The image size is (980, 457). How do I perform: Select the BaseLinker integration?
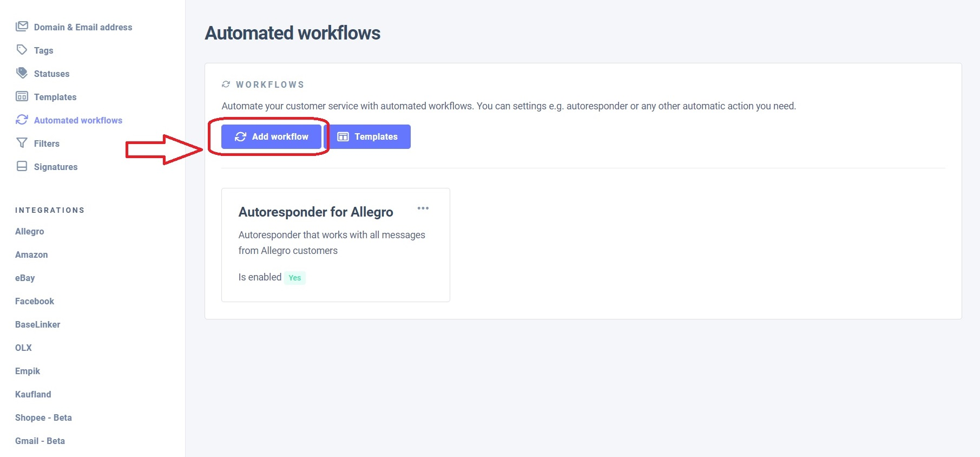38,324
